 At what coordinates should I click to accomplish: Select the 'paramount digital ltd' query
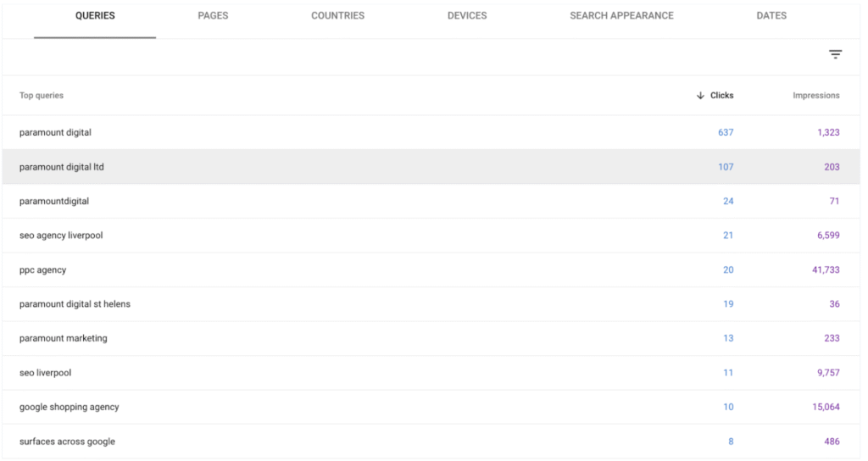(x=61, y=167)
